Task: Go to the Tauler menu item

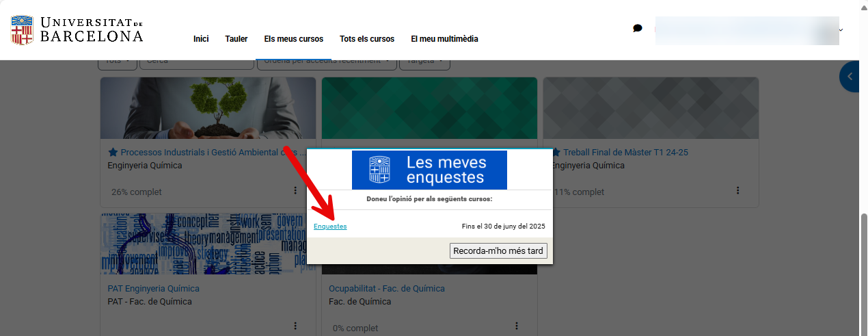Action: coord(236,39)
